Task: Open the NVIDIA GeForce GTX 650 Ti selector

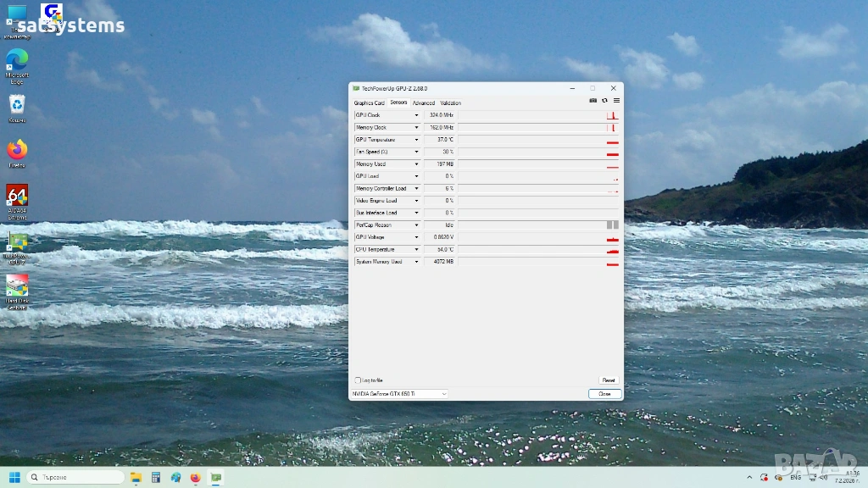Action: pos(399,394)
